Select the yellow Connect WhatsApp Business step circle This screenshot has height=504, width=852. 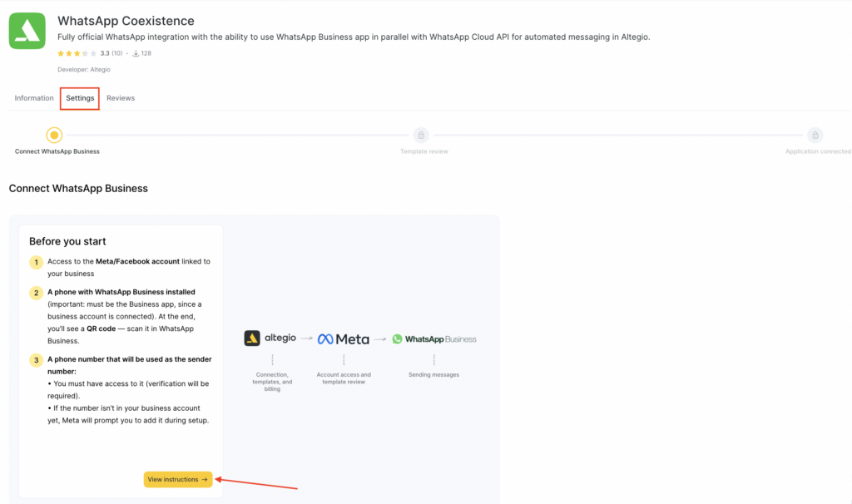coord(54,135)
